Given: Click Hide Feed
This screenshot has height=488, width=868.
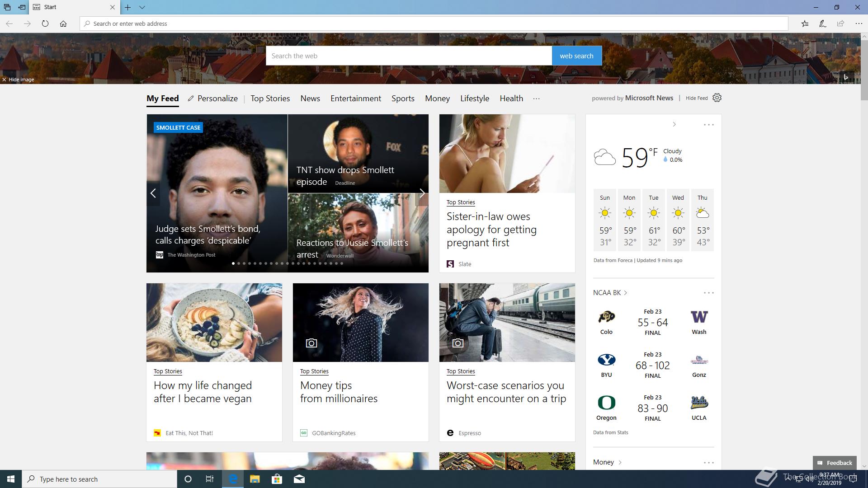Looking at the screenshot, I should pos(697,98).
